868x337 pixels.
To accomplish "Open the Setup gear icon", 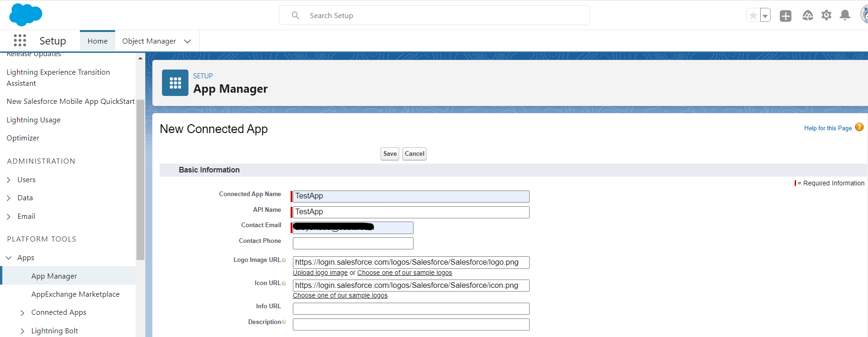I will pos(826,15).
